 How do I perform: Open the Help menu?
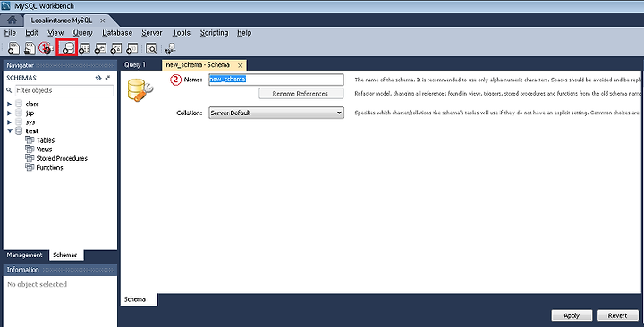click(244, 33)
